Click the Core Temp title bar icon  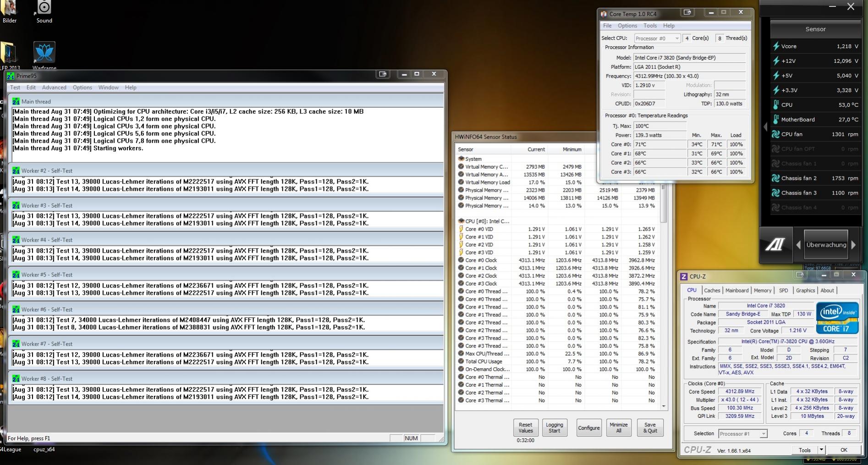604,14
